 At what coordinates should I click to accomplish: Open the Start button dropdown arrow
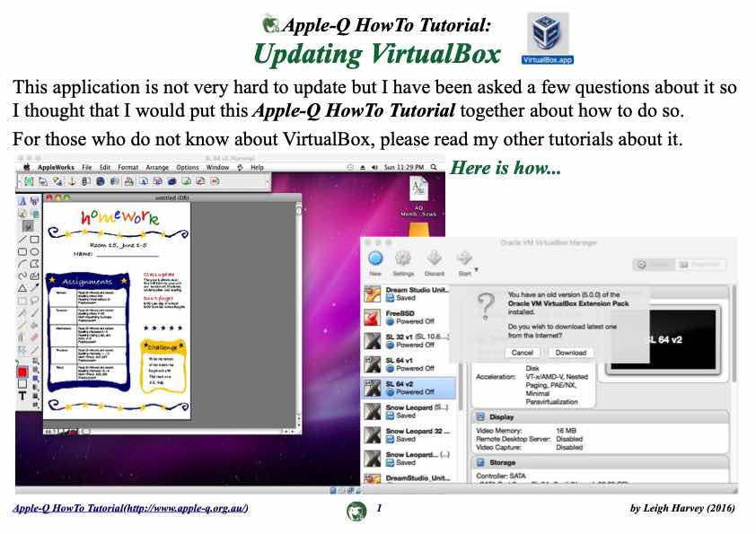477,269
